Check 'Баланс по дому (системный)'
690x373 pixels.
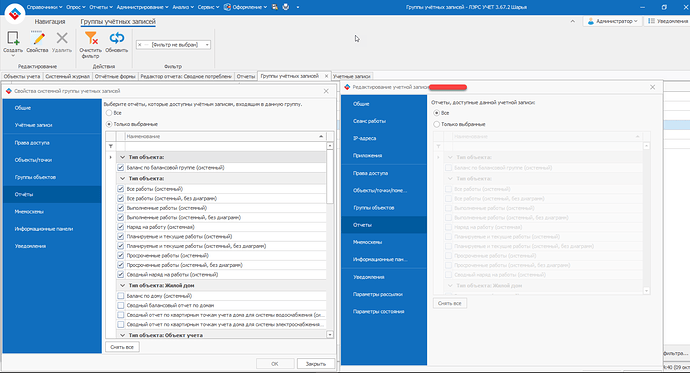tap(121, 296)
